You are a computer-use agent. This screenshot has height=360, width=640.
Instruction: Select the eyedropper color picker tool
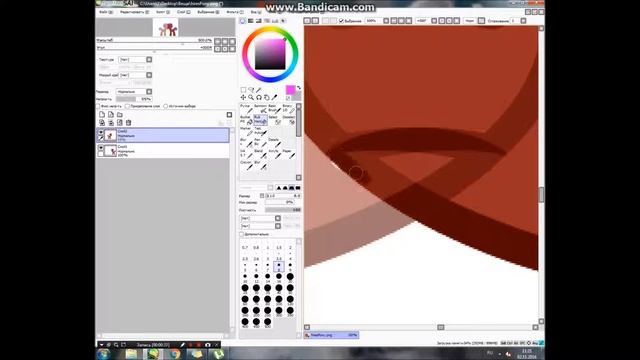pyautogui.click(x=274, y=97)
